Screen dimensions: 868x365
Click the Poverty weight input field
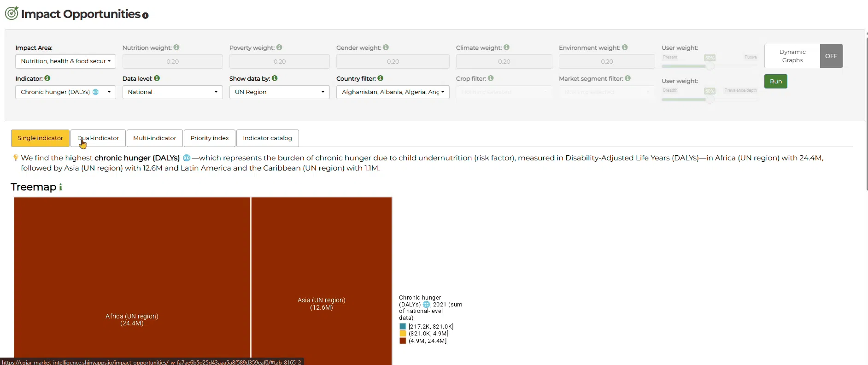pos(279,62)
